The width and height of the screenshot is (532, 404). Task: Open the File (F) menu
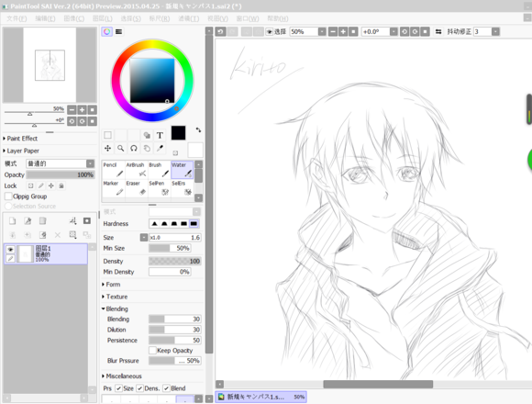tap(17, 18)
